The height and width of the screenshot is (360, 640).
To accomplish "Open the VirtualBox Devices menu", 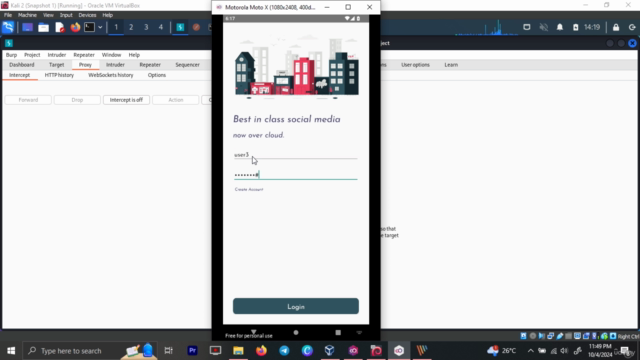I will coord(87,15).
